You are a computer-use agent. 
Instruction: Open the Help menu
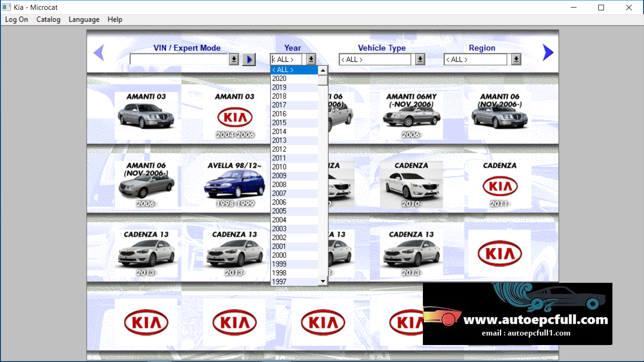(x=115, y=19)
